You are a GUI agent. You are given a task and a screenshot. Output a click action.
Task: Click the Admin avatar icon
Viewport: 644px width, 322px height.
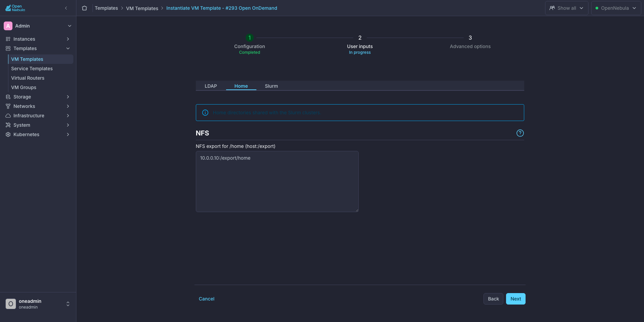[x=8, y=26]
